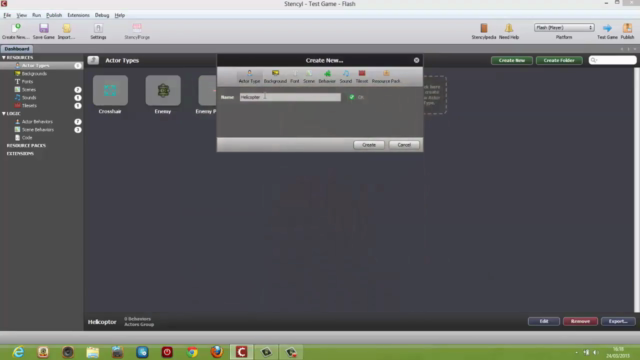Screen dimensions: 640x360
Task: Click the Create Folder button
Action: coord(559,60)
